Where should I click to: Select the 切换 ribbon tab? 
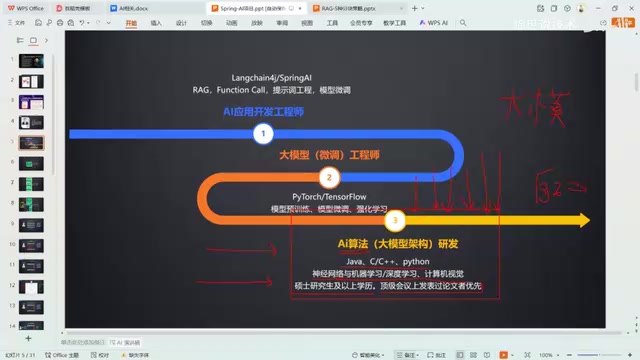(207, 23)
